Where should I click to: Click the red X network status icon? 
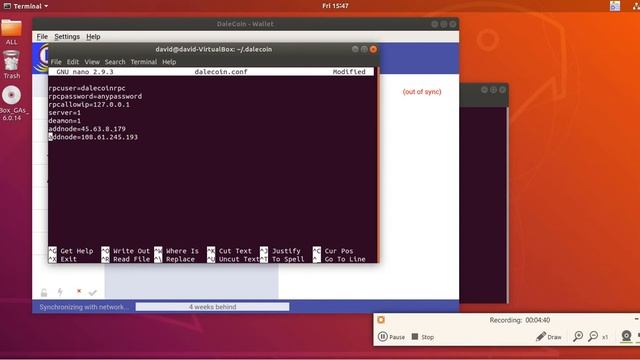[x=79, y=291]
